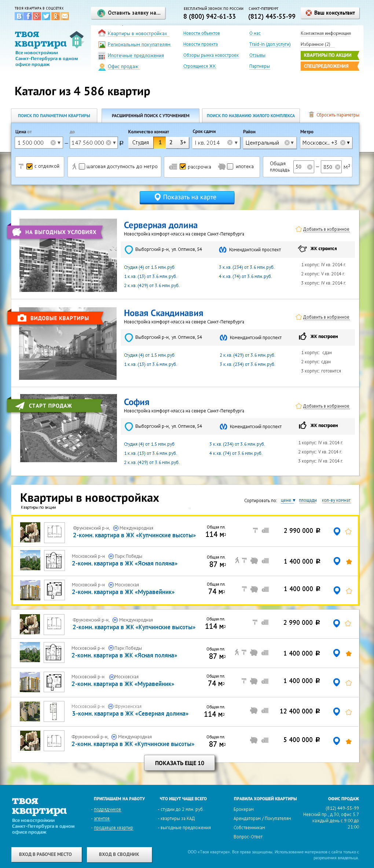The image size is (374, 868).
Task: Show highlighted Купчинские высоты 114 м² on map
Action: click(x=337, y=531)
